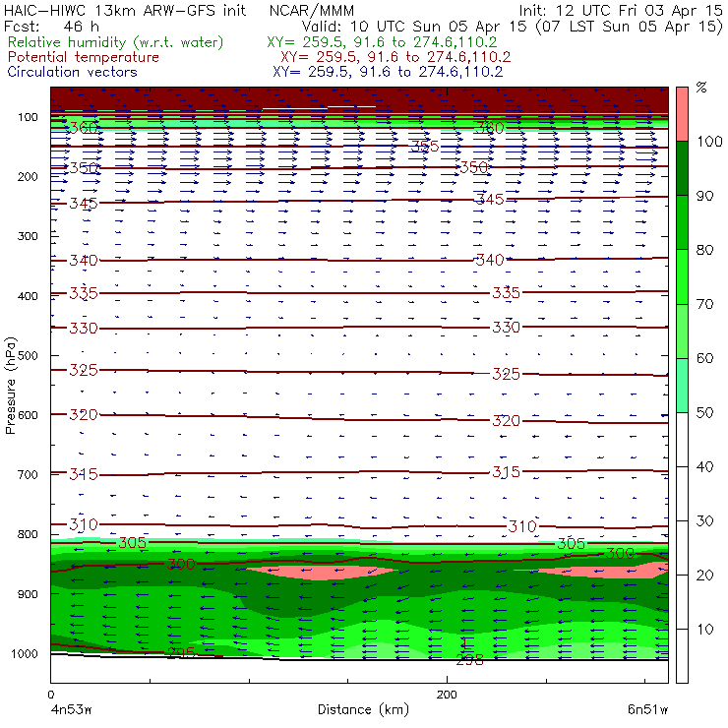
Task: Select the red "Potential temperature" legend label
Action: click(84, 57)
